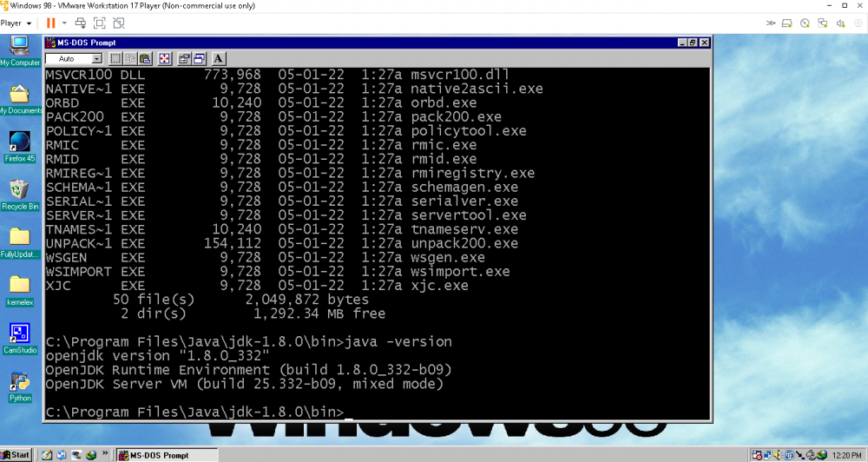Click the third Quick Launch icon
Viewport: 868px width, 462px height.
76,455
